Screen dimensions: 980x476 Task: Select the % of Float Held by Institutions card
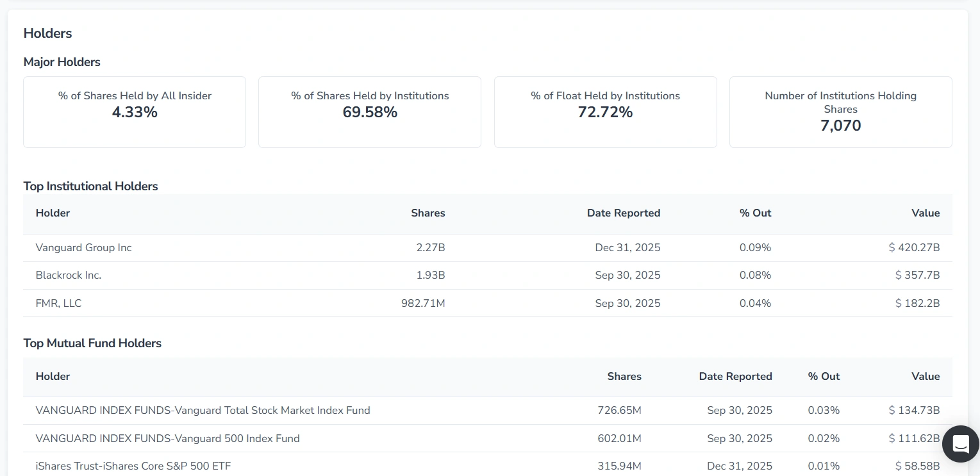[605, 111]
